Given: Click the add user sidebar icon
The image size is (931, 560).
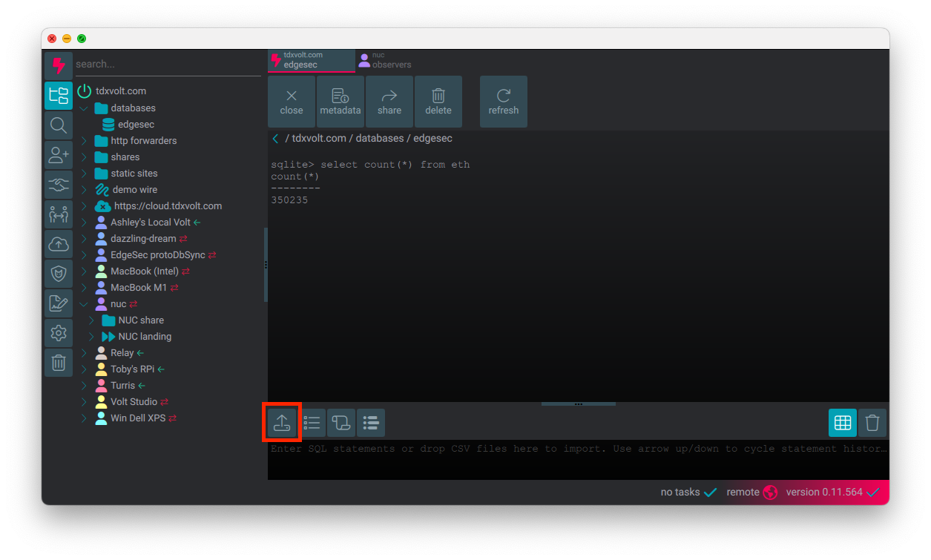Looking at the screenshot, I should [x=59, y=155].
